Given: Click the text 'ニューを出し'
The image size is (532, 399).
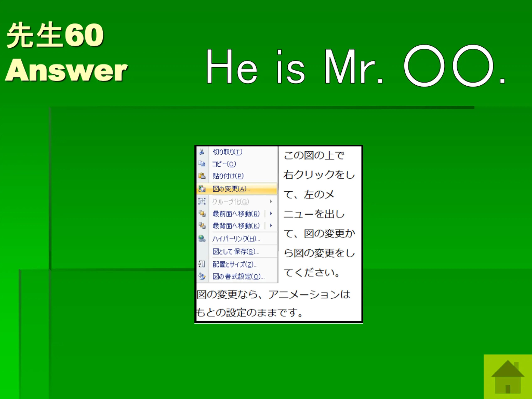Looking at the screenshot, I should click(314, 214).
